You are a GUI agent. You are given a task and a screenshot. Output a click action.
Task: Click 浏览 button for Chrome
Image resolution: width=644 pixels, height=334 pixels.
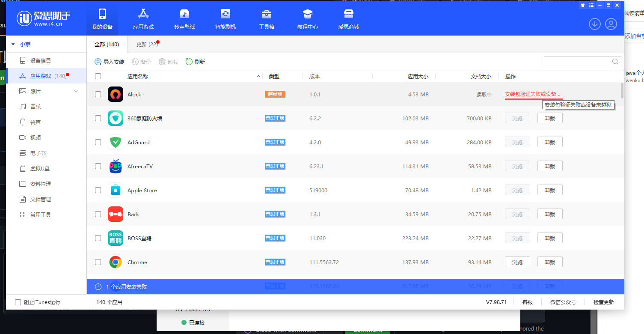point(517,262)
